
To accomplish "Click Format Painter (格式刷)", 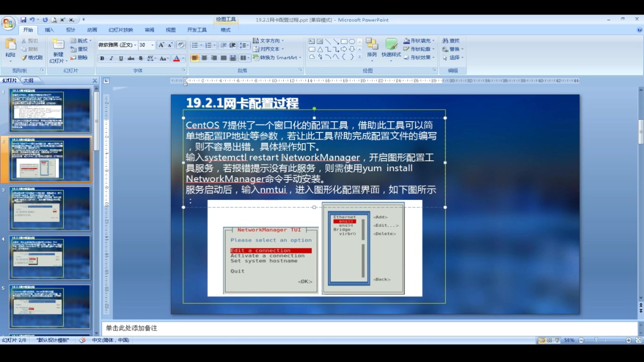I will tap(32, 58).
